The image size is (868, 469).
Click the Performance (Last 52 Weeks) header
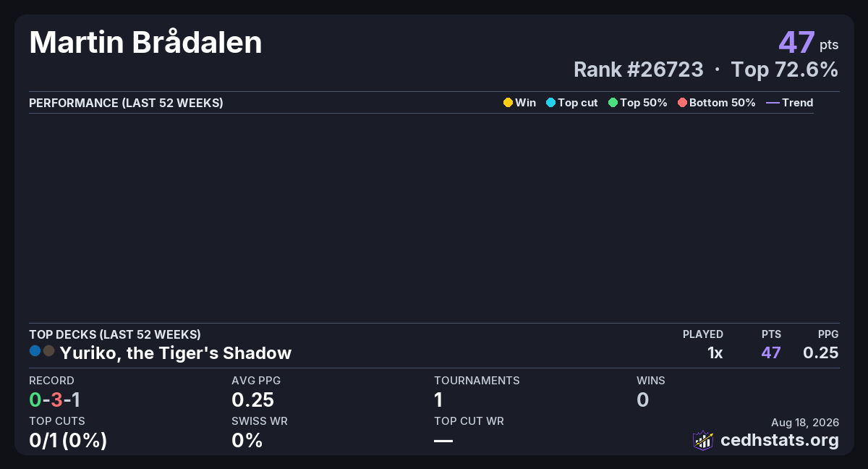pos(126,103)
